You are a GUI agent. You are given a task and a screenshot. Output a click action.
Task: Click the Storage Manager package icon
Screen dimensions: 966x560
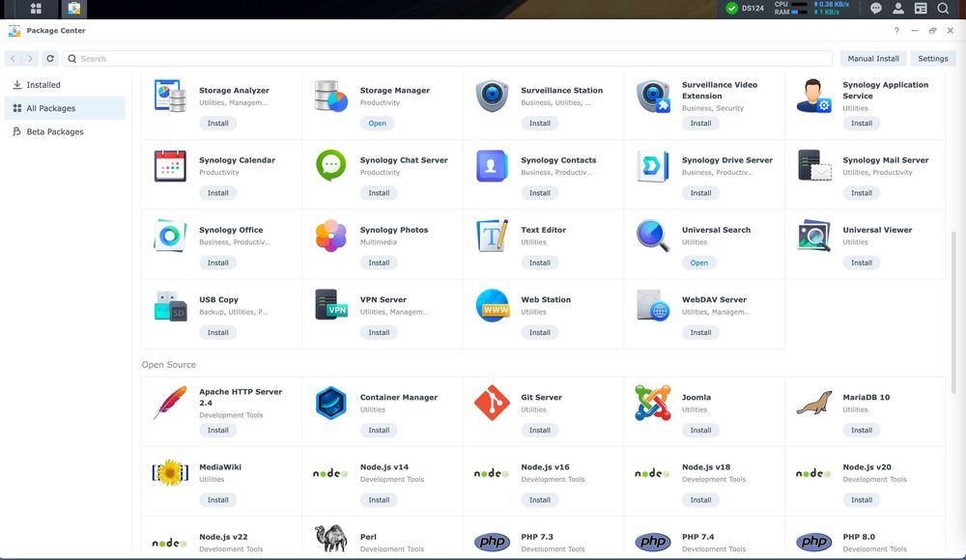pos(330,97)
